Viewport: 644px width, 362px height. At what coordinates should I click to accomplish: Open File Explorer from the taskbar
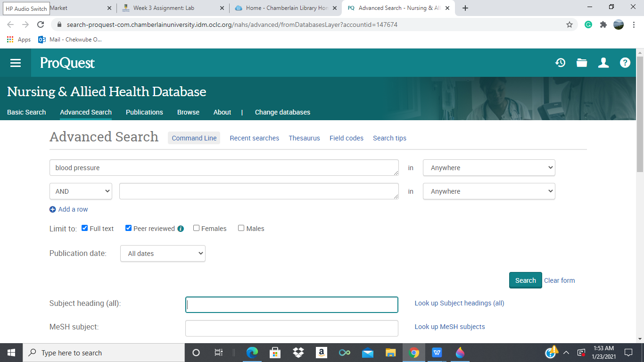(391, 353)
